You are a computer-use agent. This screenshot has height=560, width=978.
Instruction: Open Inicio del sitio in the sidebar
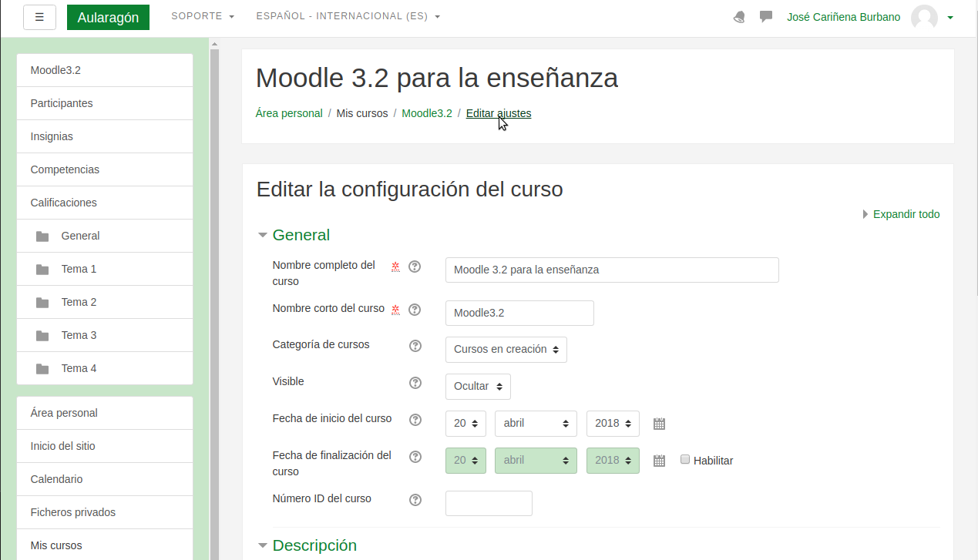105,446
